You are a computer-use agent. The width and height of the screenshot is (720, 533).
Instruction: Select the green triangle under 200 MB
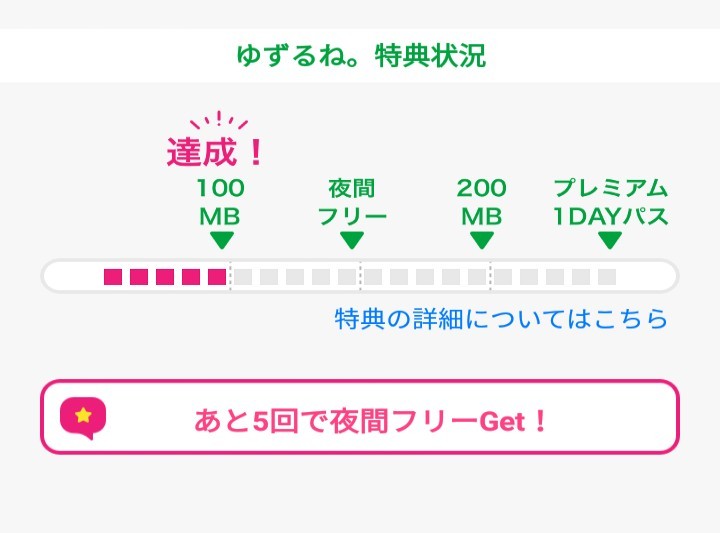pos(482,240)
